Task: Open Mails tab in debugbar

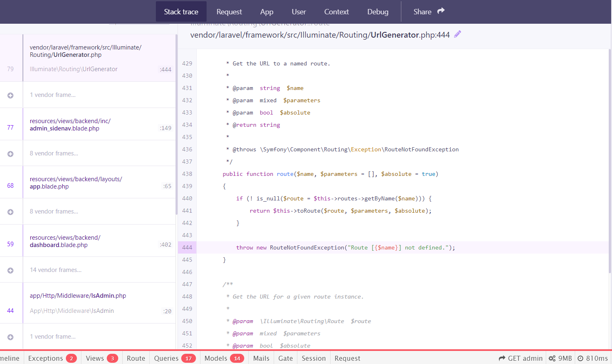Action: pos(261,358)
